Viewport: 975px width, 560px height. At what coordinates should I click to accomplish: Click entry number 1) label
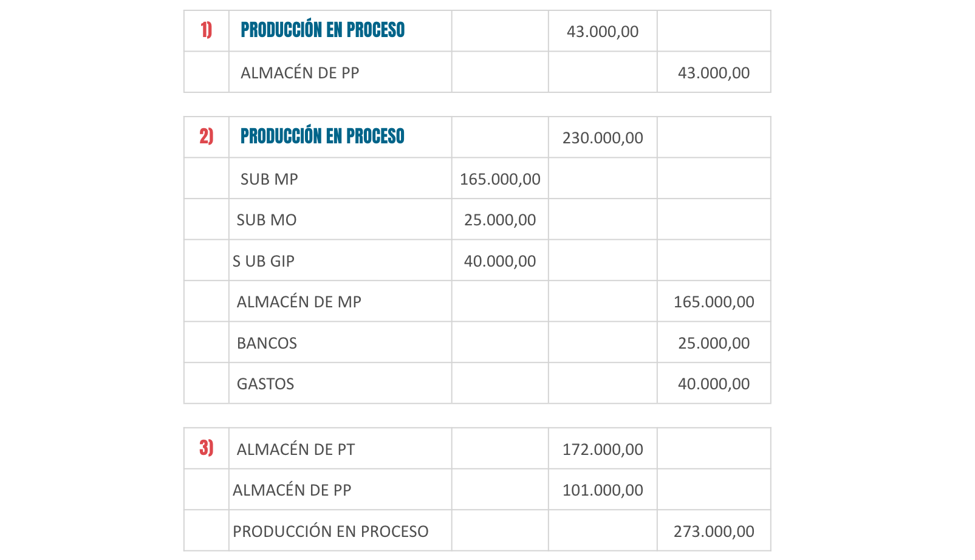coord(207,30)
